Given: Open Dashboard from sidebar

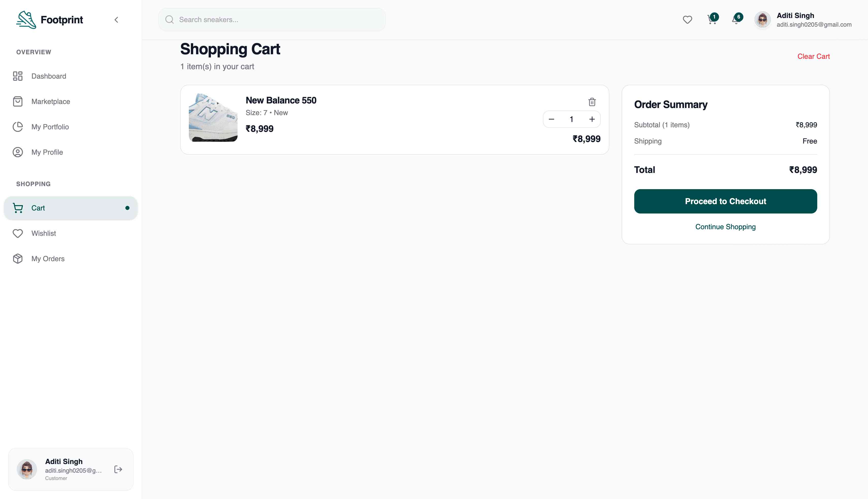Looking at the screenshot, I should pos(48,76).
